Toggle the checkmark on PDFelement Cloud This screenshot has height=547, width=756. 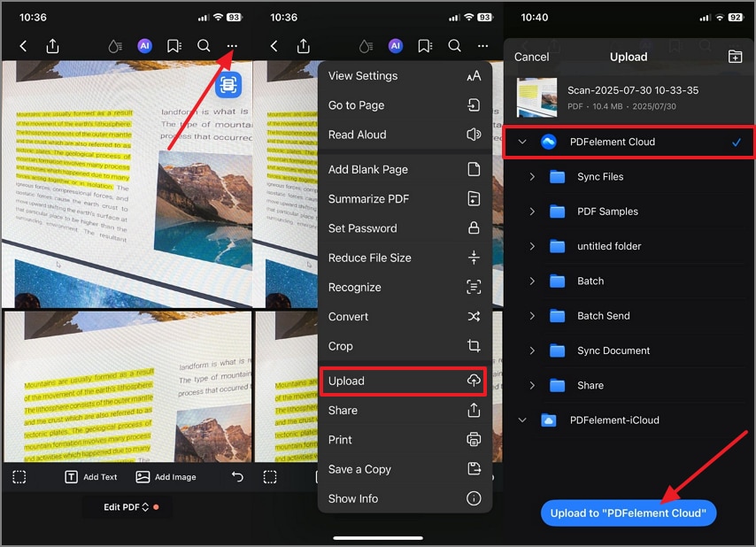click(x=737, y=143)
